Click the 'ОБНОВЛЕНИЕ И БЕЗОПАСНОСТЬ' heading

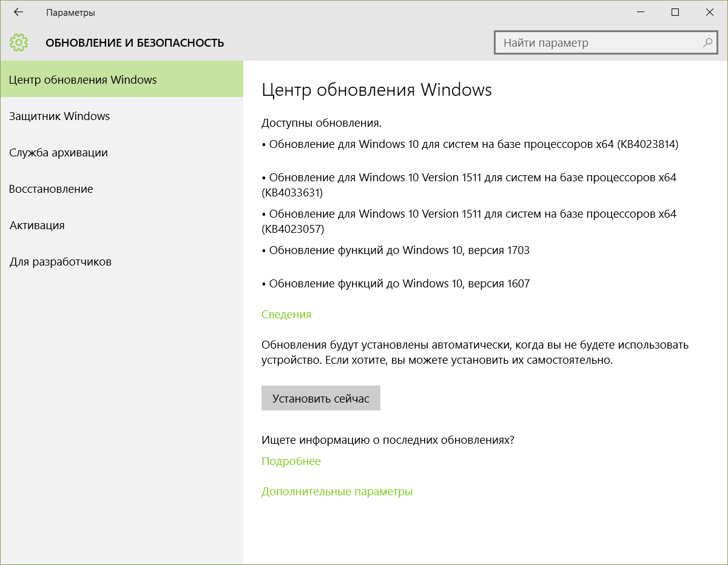click(135, 43)
